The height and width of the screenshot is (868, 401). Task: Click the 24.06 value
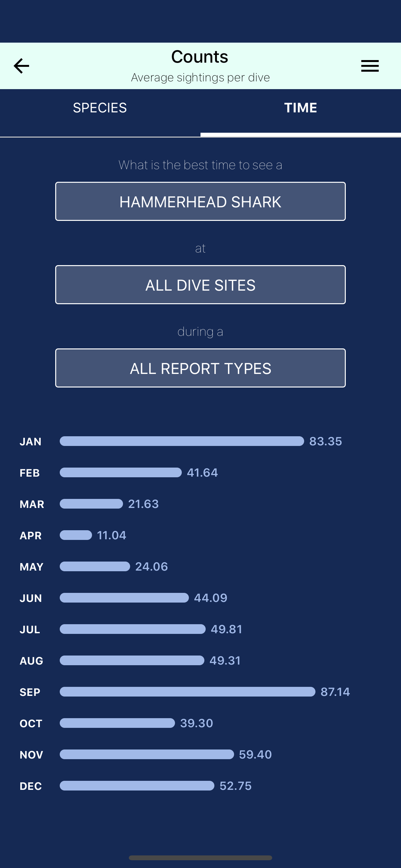[151, 566]
